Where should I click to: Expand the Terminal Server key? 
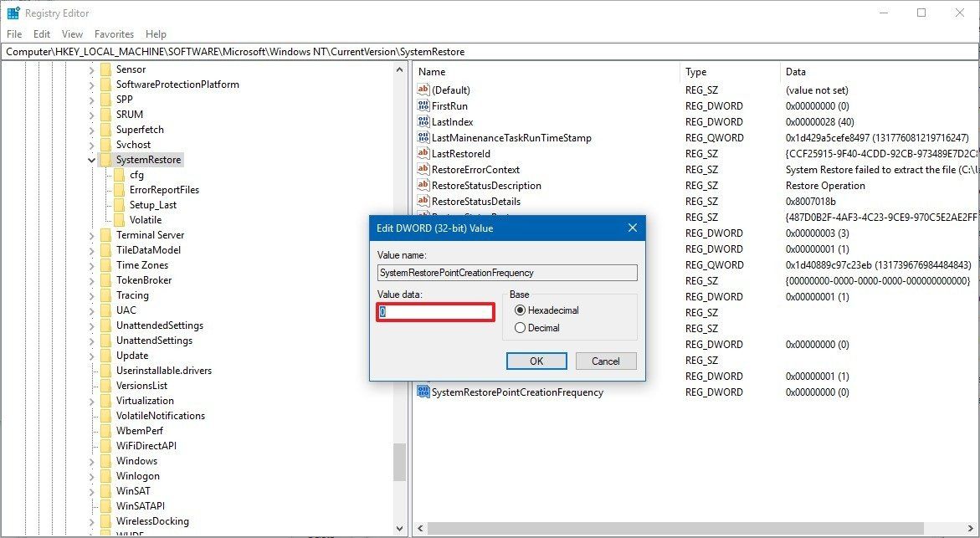[92, 234]
